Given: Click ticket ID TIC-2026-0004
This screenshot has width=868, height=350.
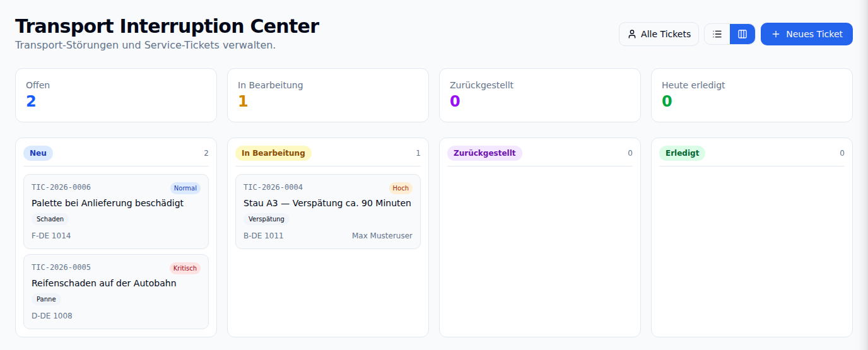Looking at the screenshot, I should (x=273, y=187).
